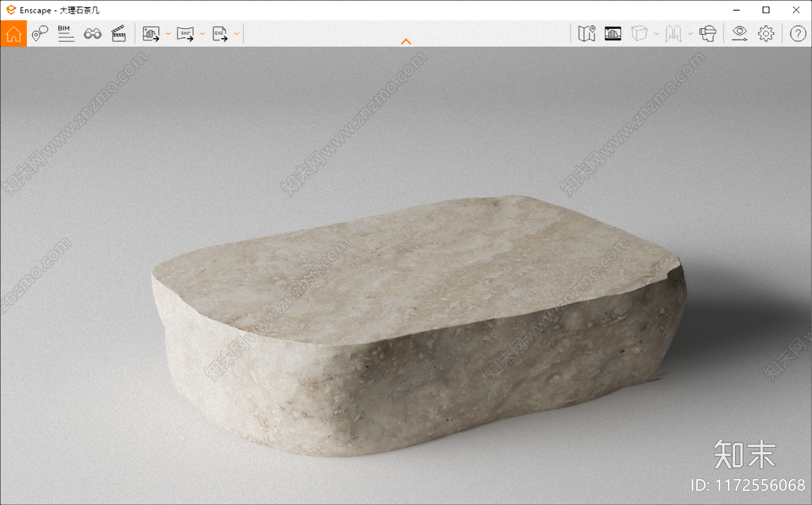Expand the EXE export dropdown arrow
812x505 pixels.
point(236,34)
